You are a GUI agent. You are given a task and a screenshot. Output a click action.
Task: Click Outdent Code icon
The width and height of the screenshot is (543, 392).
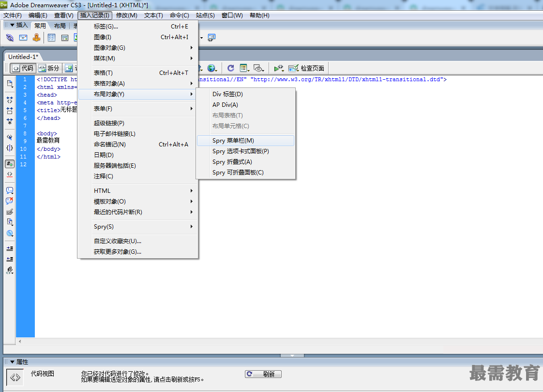coord(10,259)
